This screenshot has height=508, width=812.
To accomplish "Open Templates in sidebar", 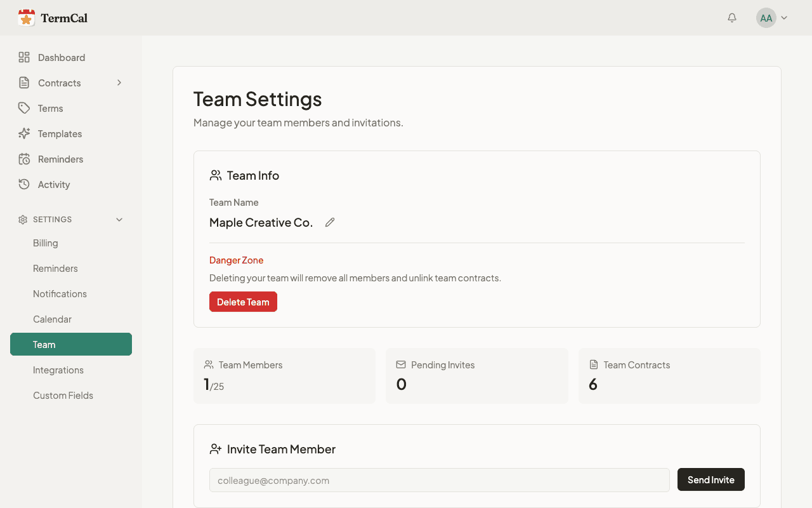I will (x=60, y=134).
